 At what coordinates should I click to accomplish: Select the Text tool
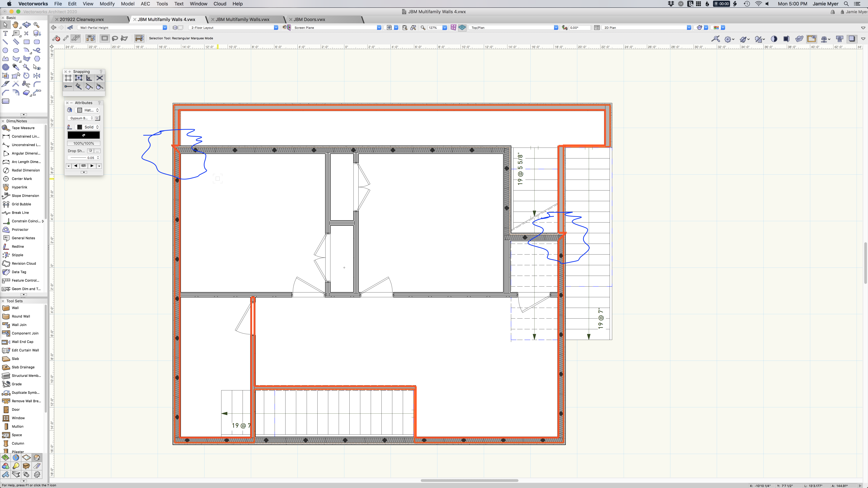[5, 33]
